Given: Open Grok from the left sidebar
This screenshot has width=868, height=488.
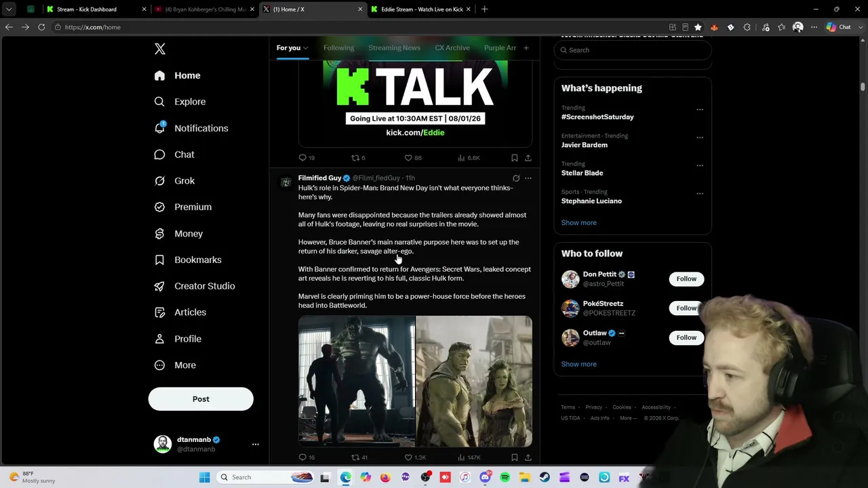Looking at the screenshot, I should [x=175, y=181].
